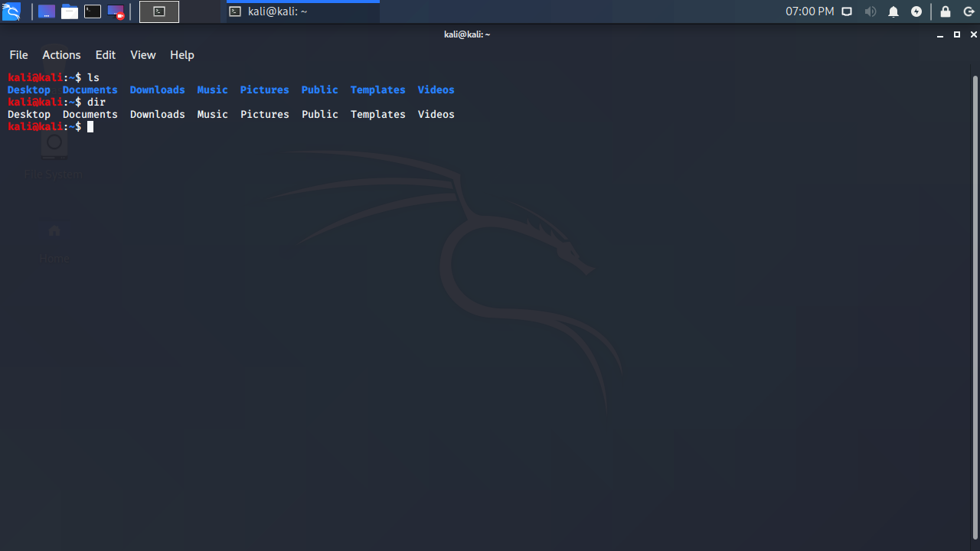Open the Kali applications menu
Image resolution: width=980 pixels, height=551 pixels.
click(11, 11)
